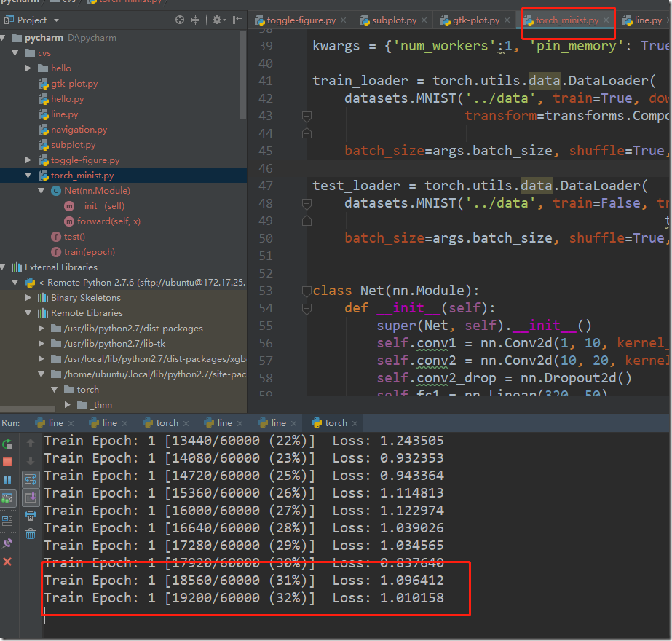Close the torch_minist.py editor tab

(x=606, y=20)
